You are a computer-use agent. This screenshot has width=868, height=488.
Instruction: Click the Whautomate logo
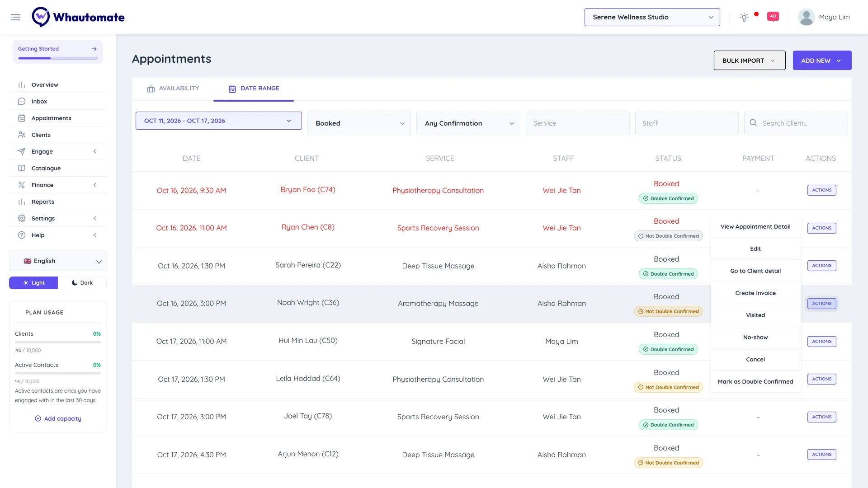(78, 17)
